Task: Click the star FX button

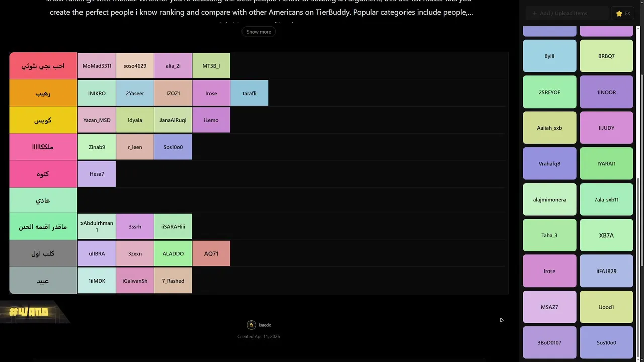Action: [x=623, y=14]
